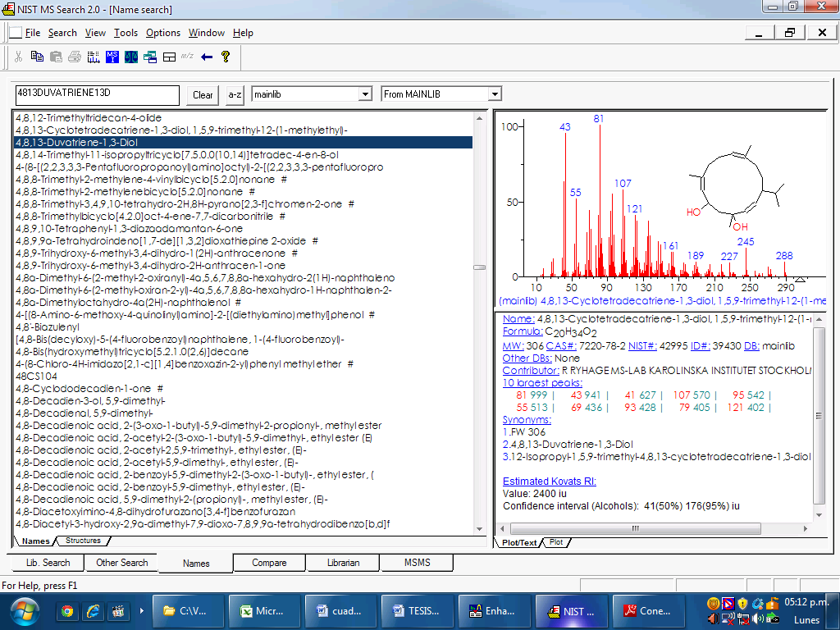Click the names list scroll-up arrow
Viewport: 840px width, 630px height.
(x=479, y=118)
